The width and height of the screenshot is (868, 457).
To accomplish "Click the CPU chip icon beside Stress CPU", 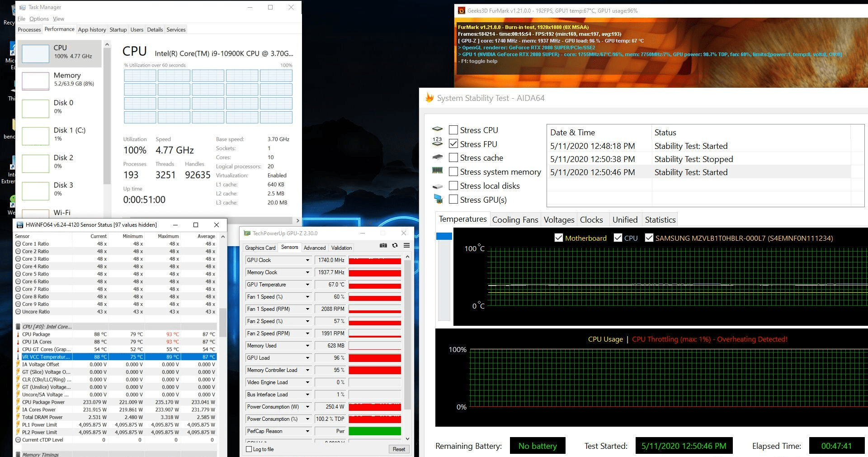I will click(437, 129).
